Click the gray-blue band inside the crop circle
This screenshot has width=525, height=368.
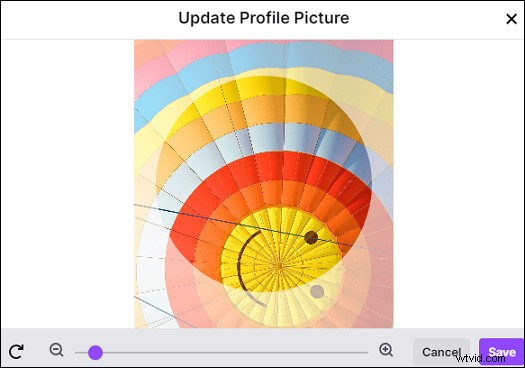click(285, 139)
